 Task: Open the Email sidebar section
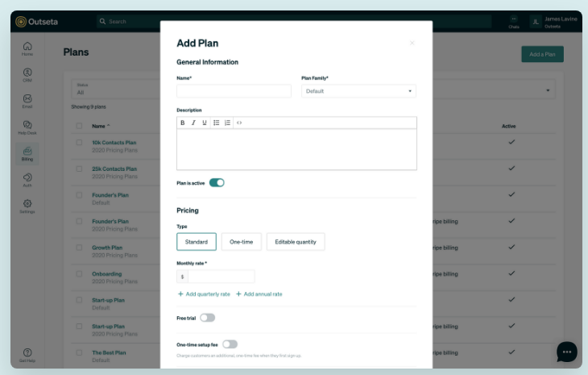[27, 102]
